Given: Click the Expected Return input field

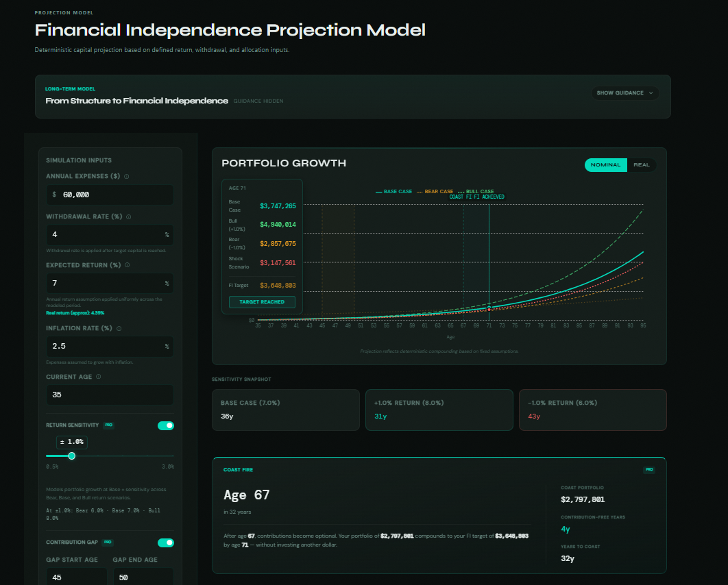Looking at the screenshot, I should 110,283.
